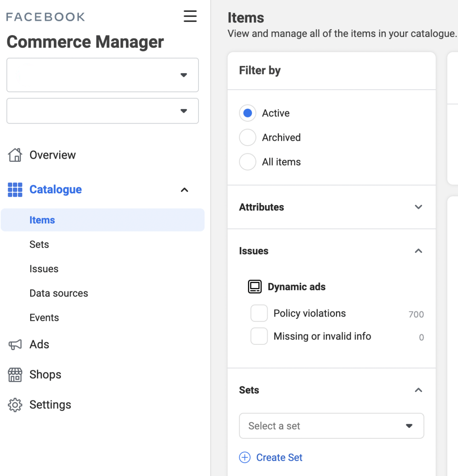The height and width of the screenshot is (476, 458).
Task: Click the Create Set plus icon
Action: pyautogui.click(x=245, y=457)
